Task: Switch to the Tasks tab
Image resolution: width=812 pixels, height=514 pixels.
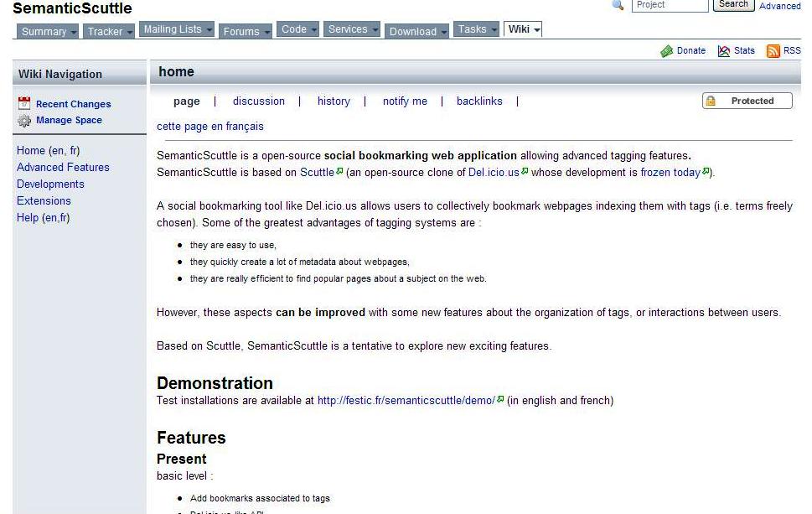Action: (x=476, y=29)
